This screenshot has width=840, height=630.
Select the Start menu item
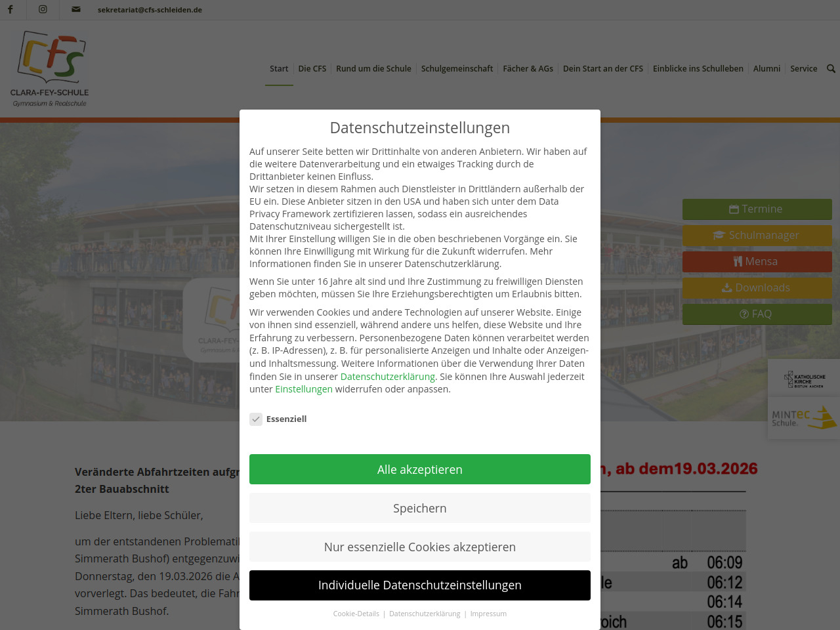click(x=279, y=68)
